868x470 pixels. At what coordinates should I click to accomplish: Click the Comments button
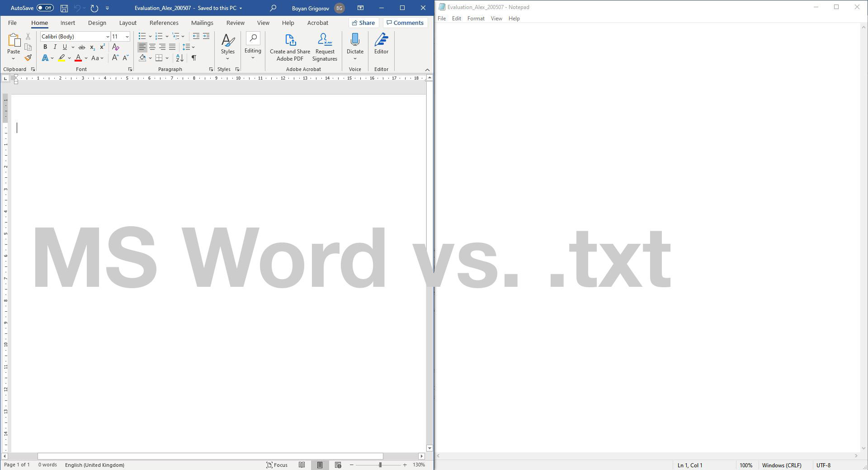pyautogui.click(x=405, y=23)
